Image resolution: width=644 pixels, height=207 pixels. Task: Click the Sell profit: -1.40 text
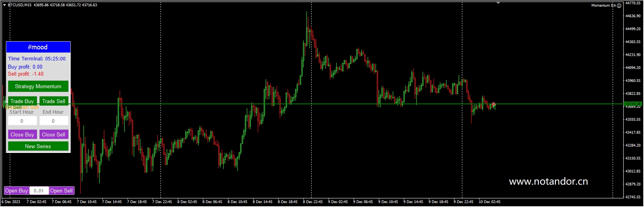[x=26, y=74]
